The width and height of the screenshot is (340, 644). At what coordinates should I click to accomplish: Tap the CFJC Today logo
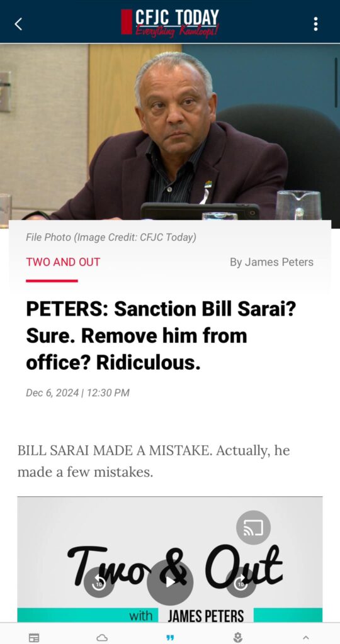click(170, 23)
